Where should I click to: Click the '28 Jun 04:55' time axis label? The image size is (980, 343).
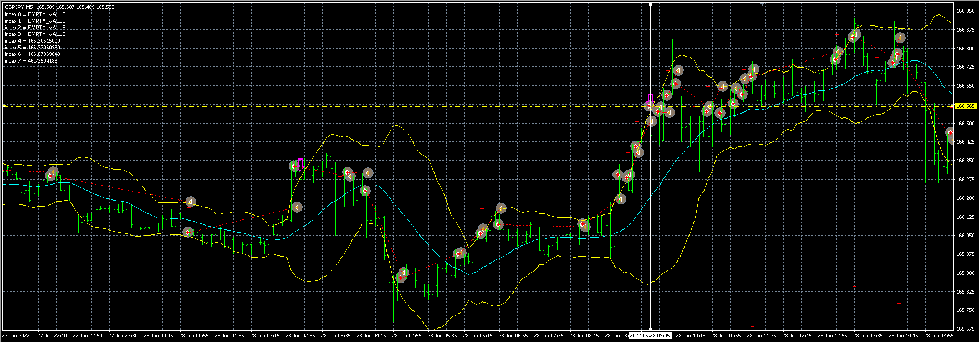[x=407, y=335]
